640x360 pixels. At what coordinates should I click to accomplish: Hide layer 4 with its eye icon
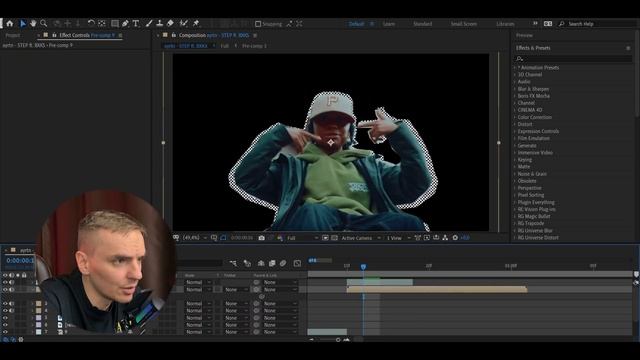tap(5, 311)
